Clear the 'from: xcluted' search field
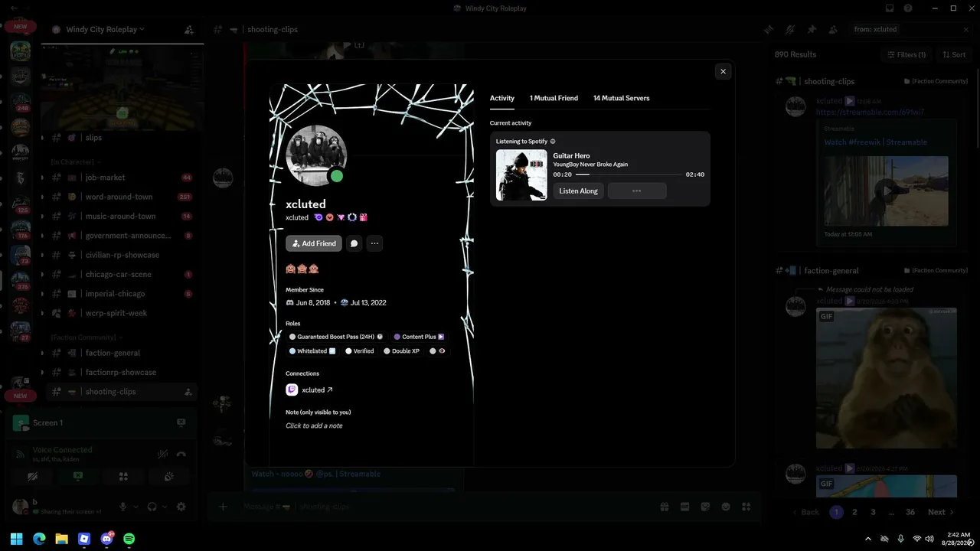 (x=965, y=29)
